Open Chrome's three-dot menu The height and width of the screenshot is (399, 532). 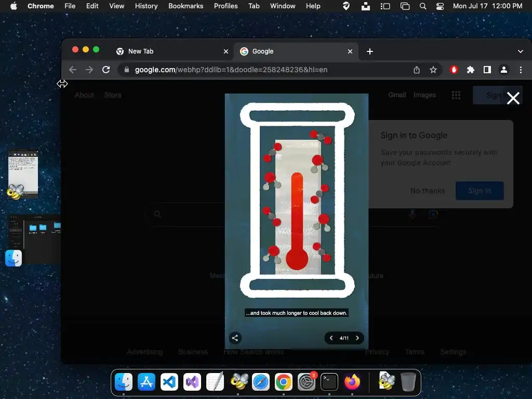pyautogui.click(x=521, y=70)
